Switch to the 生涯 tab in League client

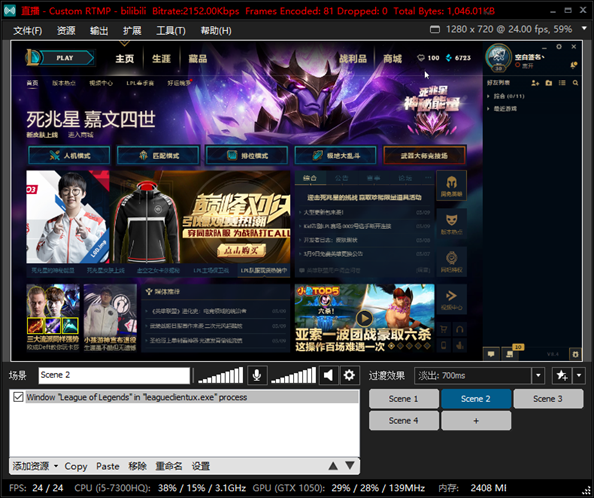click(x=161, y=59)
